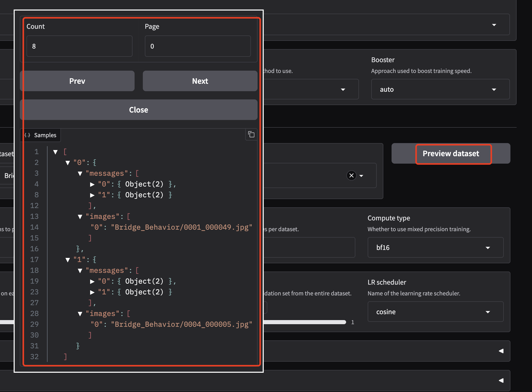The width and height of the screenshot is (532, 392).
Task: Expand first accordion left-pointing arrow
Action: point(501,351)
